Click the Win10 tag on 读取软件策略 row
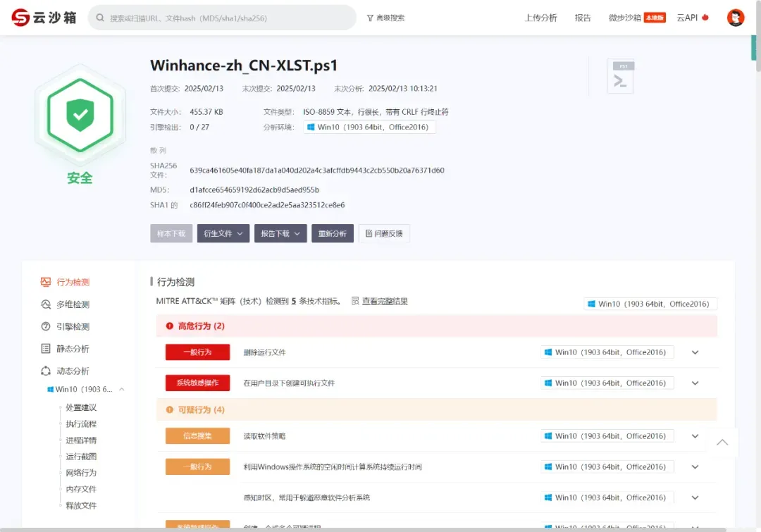 607,436
